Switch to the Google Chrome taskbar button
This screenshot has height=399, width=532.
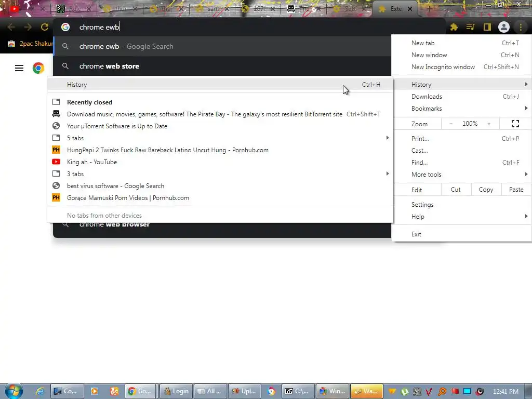tap(141, 391)
